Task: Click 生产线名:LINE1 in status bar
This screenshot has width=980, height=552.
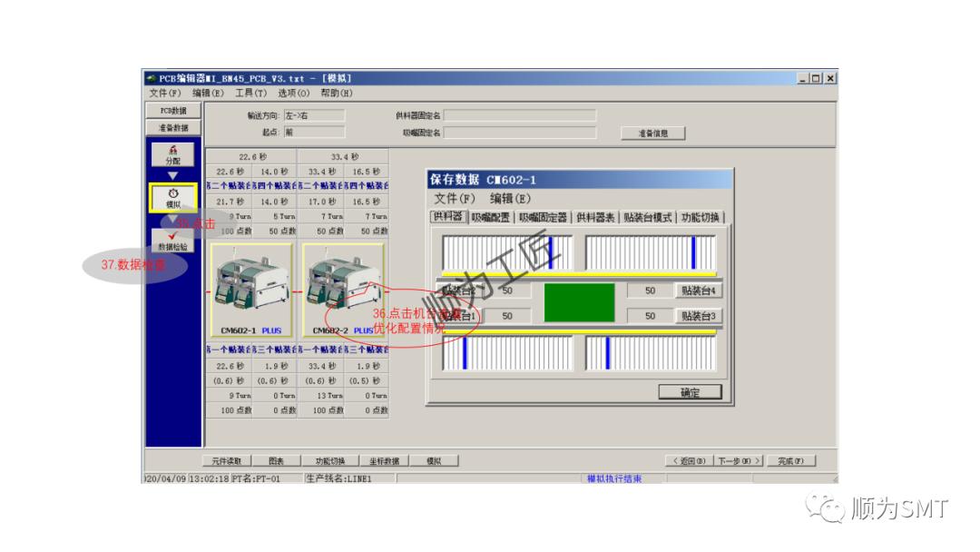Action: pyautogui.click(x=338, y=478)
